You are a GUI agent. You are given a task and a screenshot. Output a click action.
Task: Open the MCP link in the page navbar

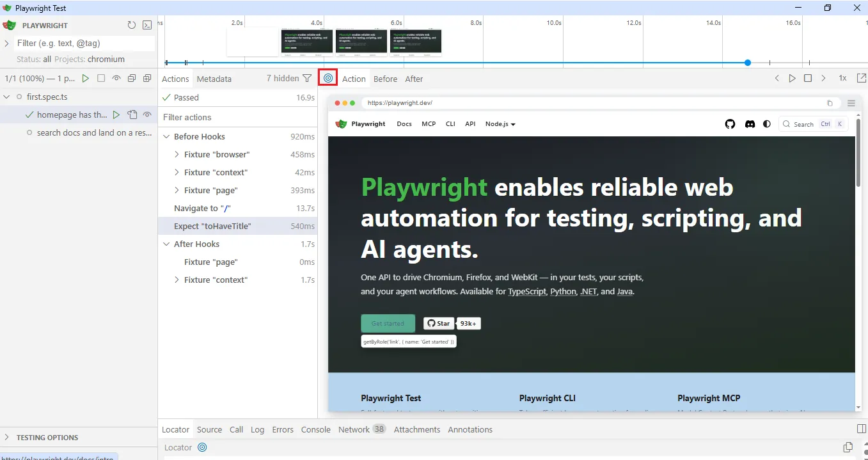pyautogui.click(x=429, y=124)
